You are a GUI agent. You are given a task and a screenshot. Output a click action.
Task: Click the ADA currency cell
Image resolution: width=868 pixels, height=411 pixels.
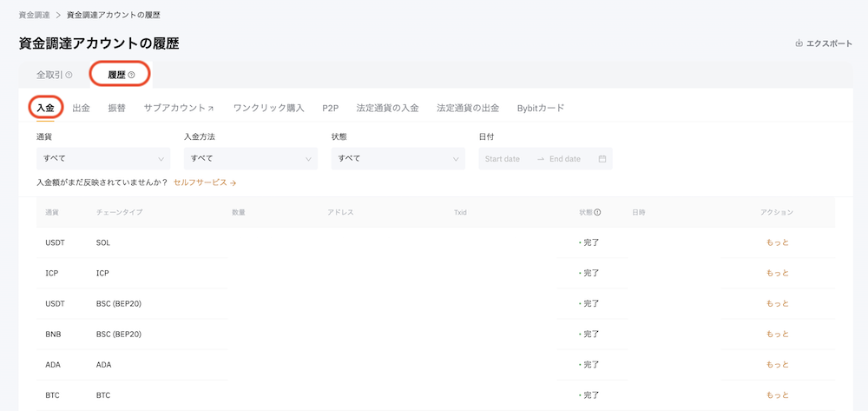[53, 364]
